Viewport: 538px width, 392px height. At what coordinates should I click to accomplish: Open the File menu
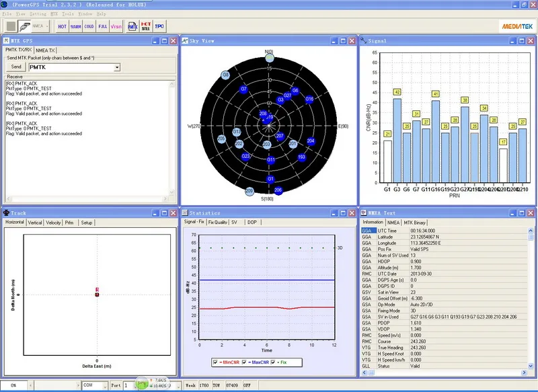click(x=7, y=14)
